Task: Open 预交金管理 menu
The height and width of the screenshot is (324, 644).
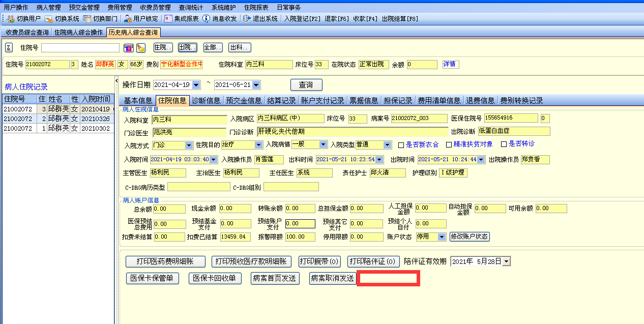Action: point(84,7)
